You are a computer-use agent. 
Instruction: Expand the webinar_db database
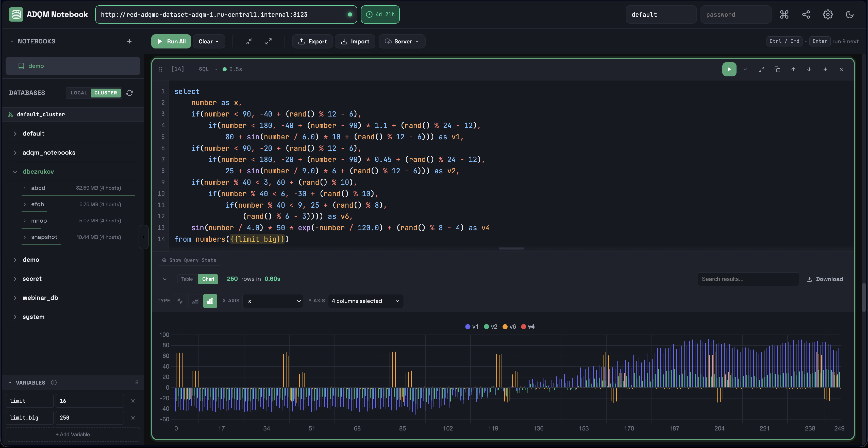coord(40,298)
